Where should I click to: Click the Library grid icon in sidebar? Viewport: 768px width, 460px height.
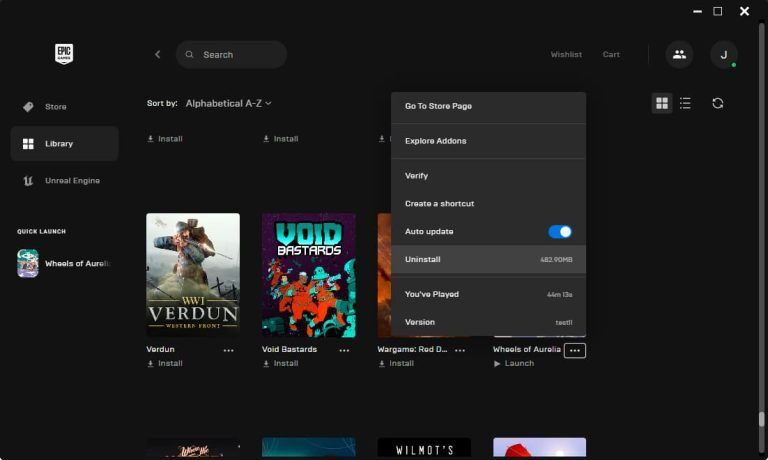28,144
